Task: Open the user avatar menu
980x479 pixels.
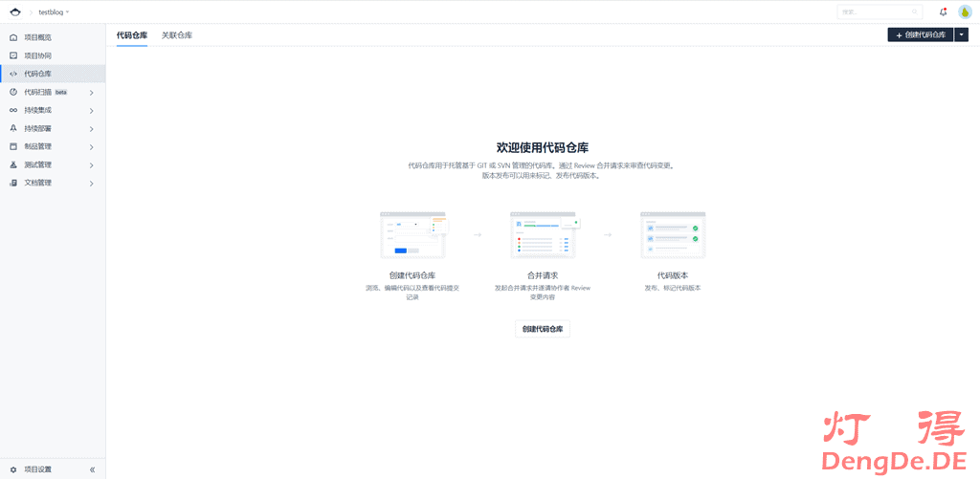Action: point(965,11)
